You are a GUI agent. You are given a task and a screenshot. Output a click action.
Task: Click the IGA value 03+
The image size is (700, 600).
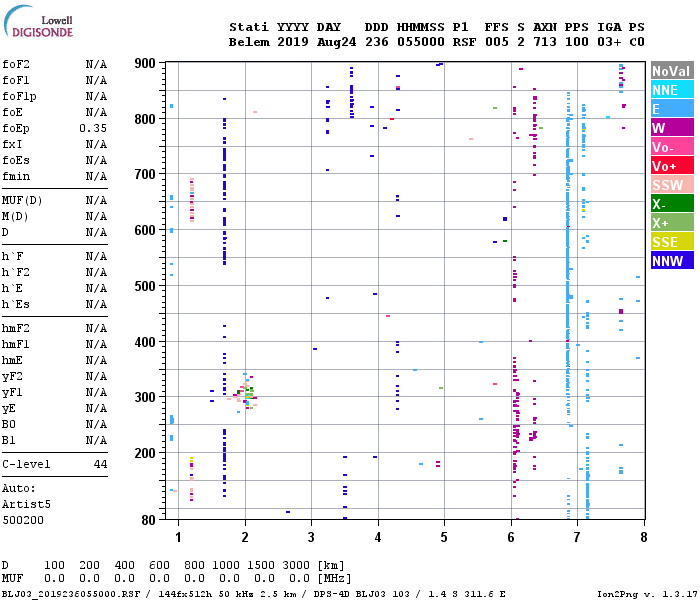click(x=609, y=42)
